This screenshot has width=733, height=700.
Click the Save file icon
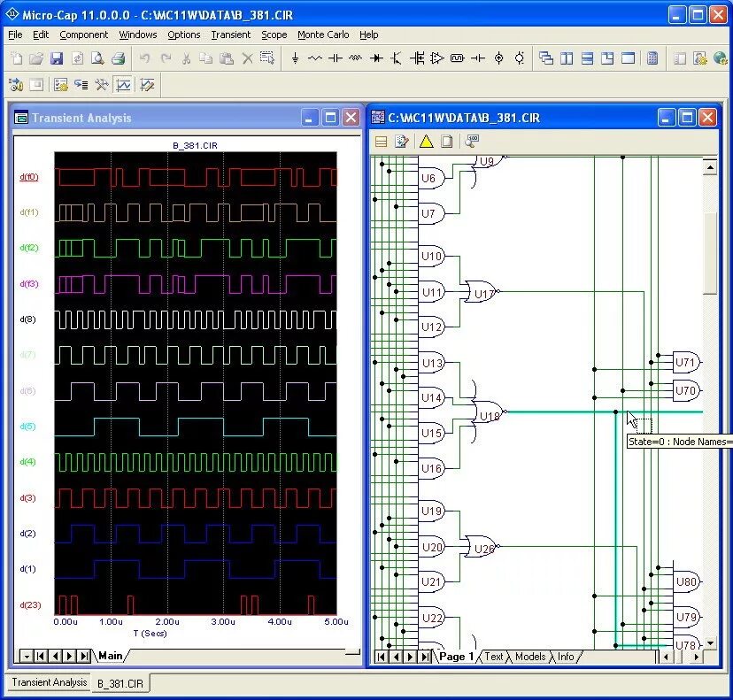tap(57, 58)
